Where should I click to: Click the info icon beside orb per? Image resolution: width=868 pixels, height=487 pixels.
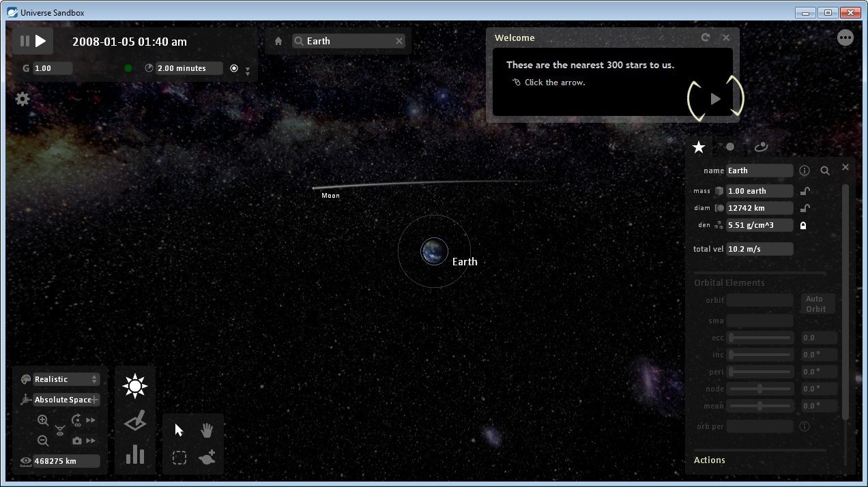pos(805,426)
